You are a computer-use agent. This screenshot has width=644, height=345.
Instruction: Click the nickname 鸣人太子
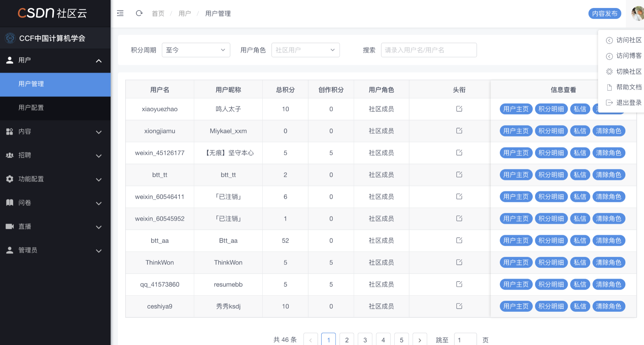228,109
